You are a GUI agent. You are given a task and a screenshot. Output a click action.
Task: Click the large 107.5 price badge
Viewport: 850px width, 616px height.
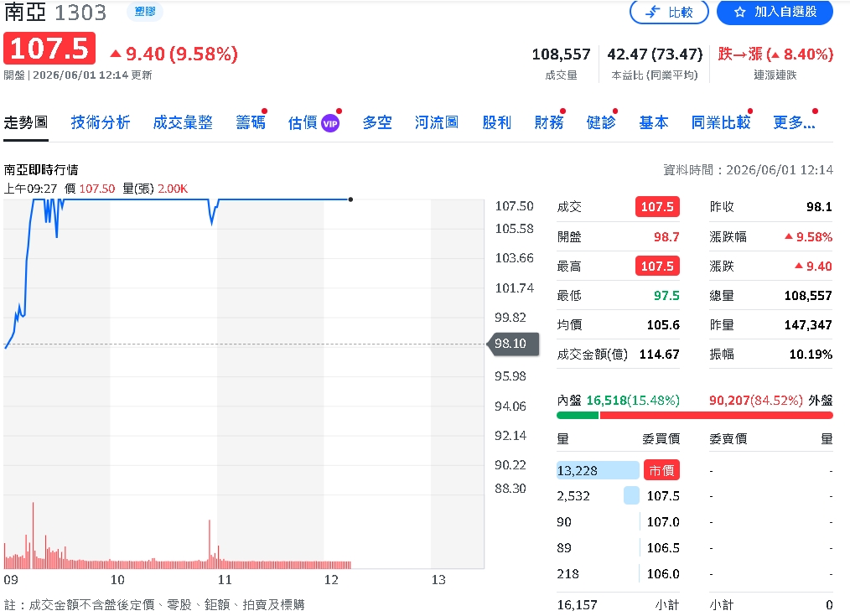[49, 49]
